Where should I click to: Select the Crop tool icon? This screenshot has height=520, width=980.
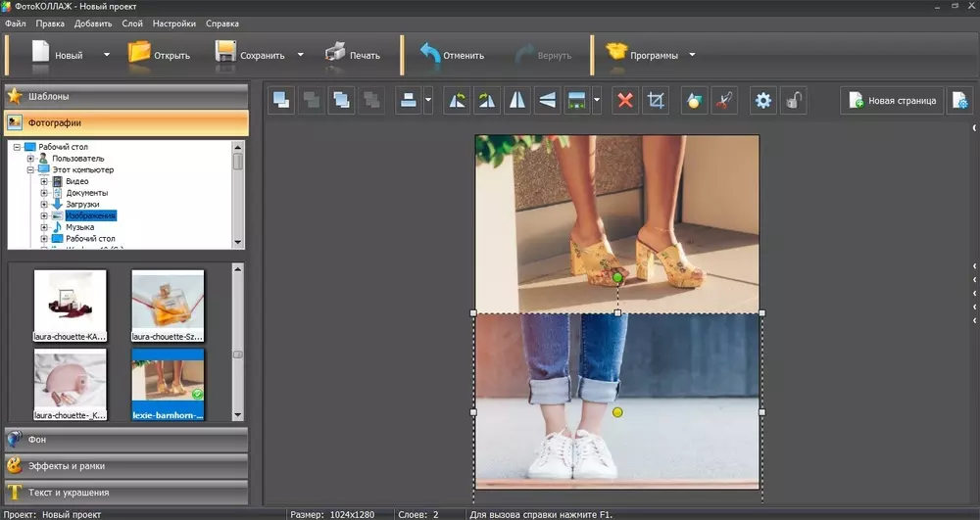(x=656, y=101)
